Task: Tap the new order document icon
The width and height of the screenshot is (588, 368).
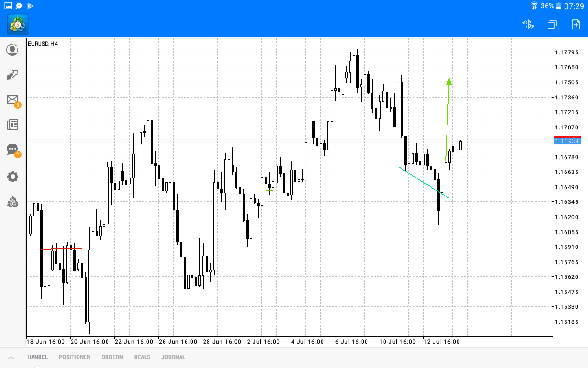Action: [x=576, y=24]
